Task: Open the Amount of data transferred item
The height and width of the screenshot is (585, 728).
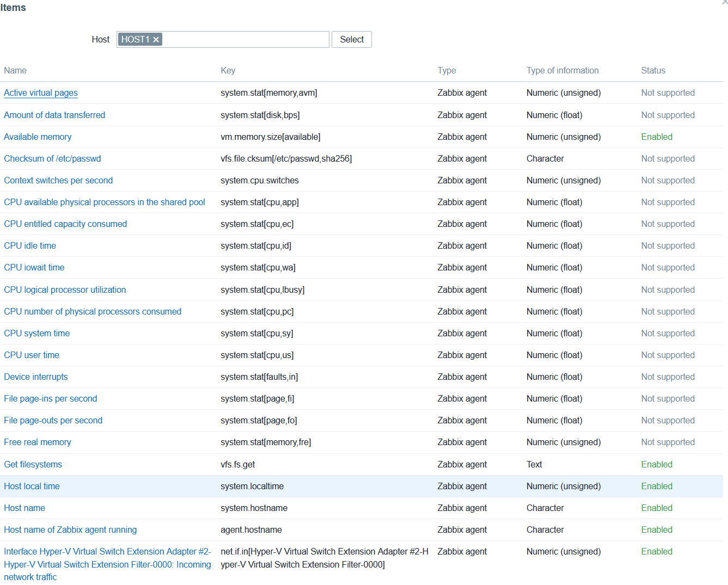Action: point(54,115)
